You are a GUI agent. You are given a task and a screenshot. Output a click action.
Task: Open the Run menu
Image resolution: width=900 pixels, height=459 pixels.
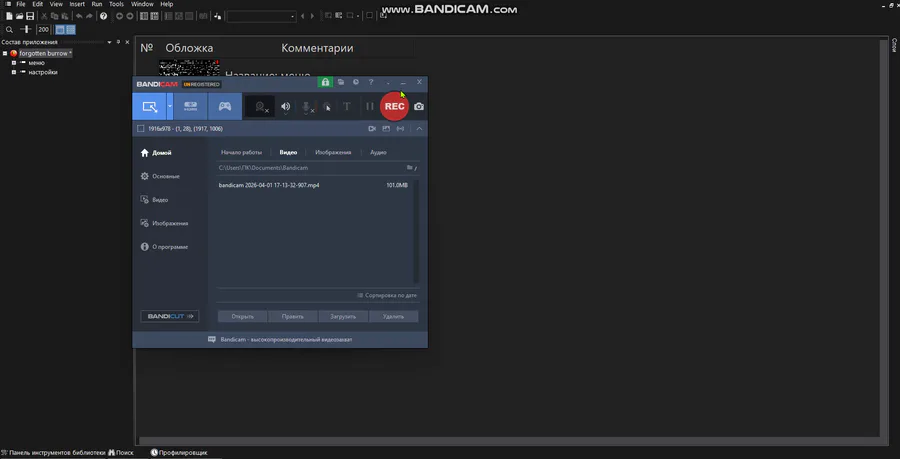(x=97, y=4)
